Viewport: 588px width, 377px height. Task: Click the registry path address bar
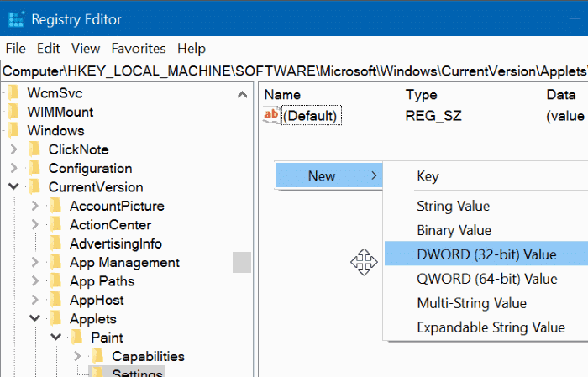coord(294,71)
